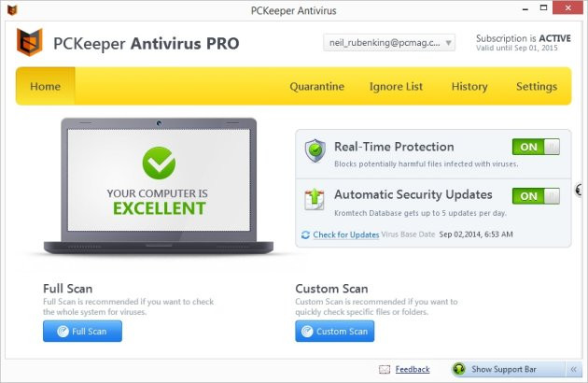
Task: Turn off Real-Time Protection switch
Action: point(536,147)
